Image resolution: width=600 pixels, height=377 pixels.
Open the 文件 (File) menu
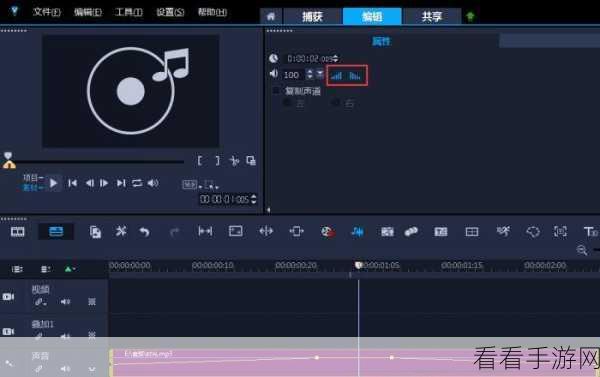(47, 12)
